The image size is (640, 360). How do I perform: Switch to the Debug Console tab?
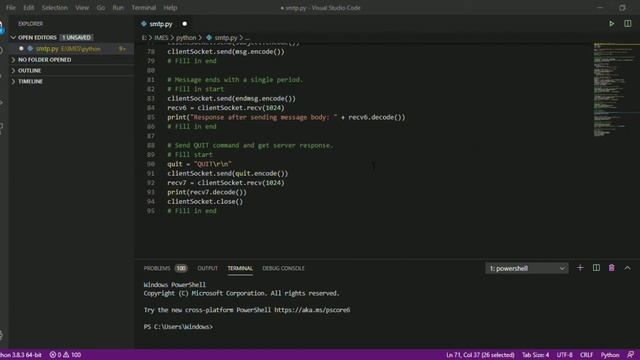point(283,268)
